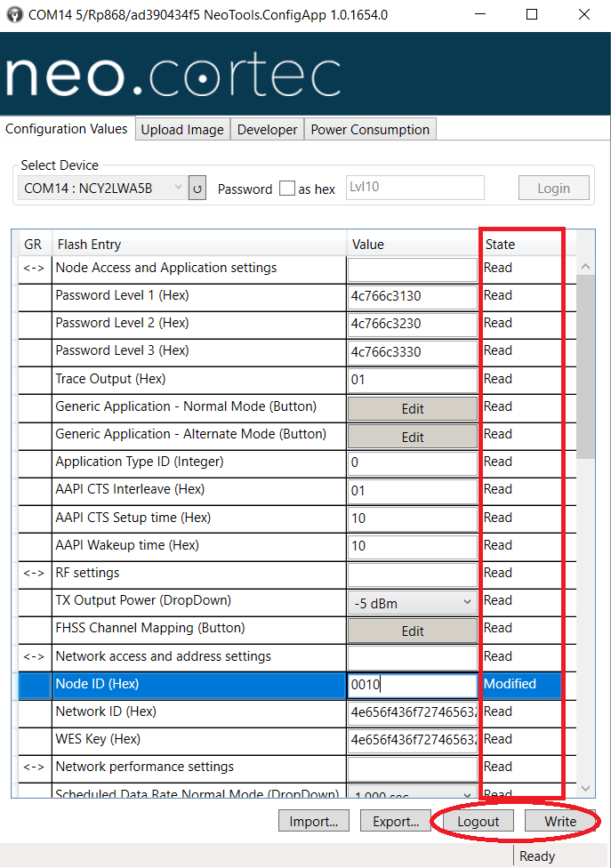This screenshot has height=868, width=611.
Task: Click the AAPI CTS Interleave value field
Action: click(x=413, y=490)
